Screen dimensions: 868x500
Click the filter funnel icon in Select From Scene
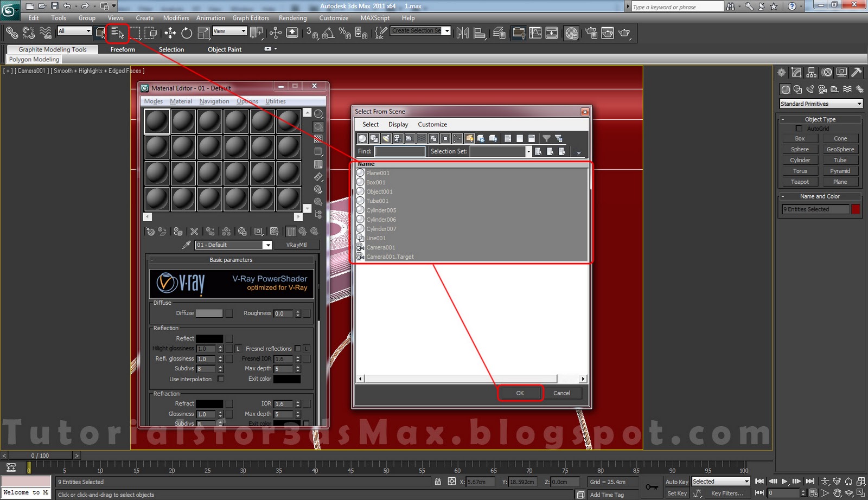546,138
